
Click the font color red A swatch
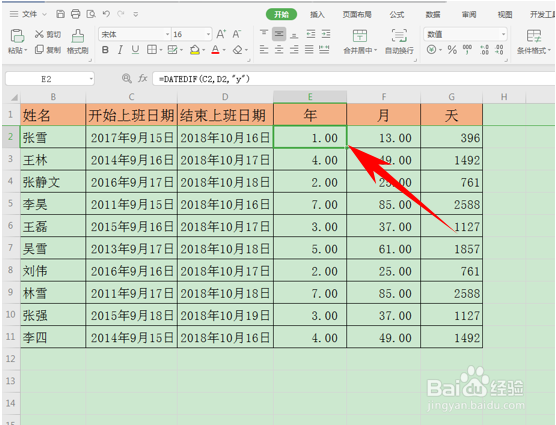215,50
